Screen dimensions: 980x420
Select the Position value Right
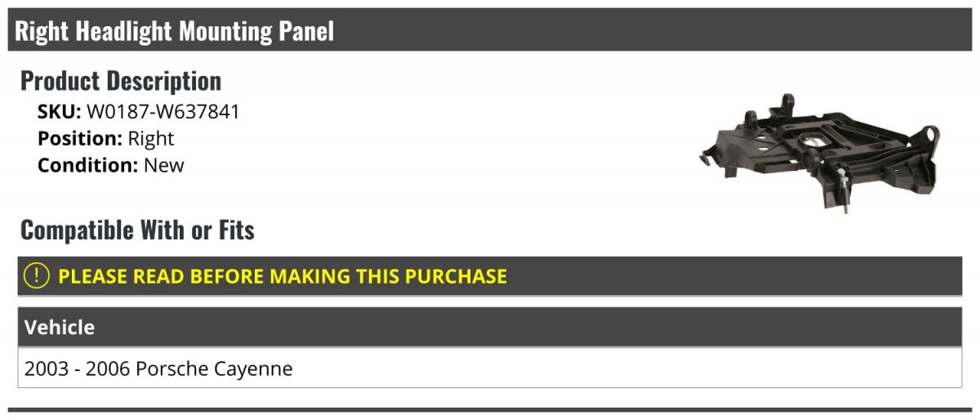coord(151,139)
